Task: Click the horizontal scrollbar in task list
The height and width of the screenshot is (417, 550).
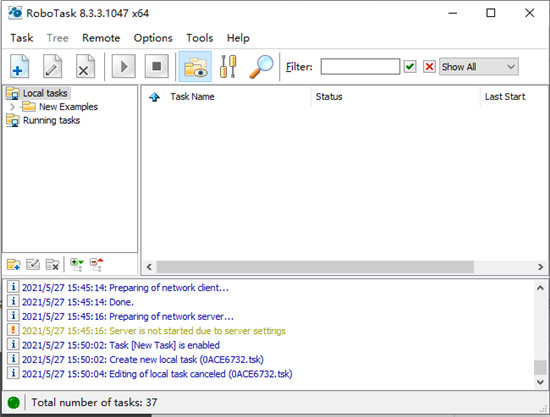Action: coord(315,267)
